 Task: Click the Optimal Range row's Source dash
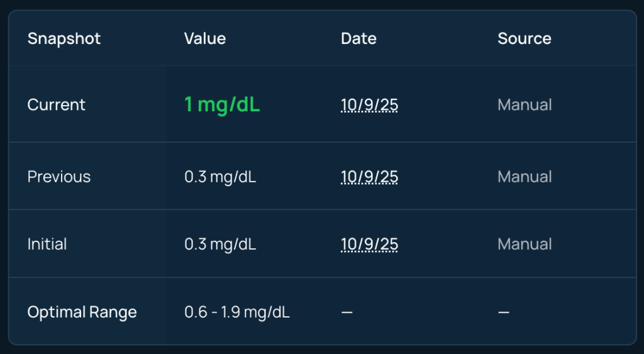[x=504, y=312]
